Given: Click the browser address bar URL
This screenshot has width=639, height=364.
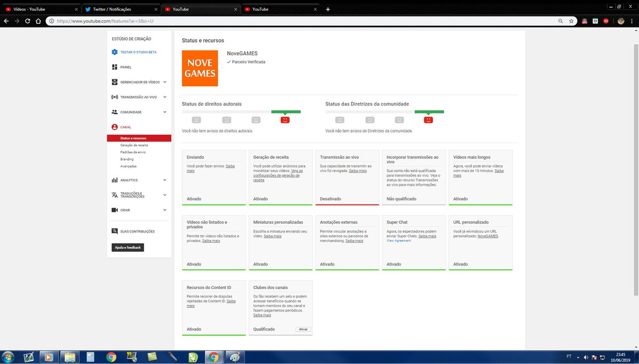Looking at the screenshot, I should point(105,21).
